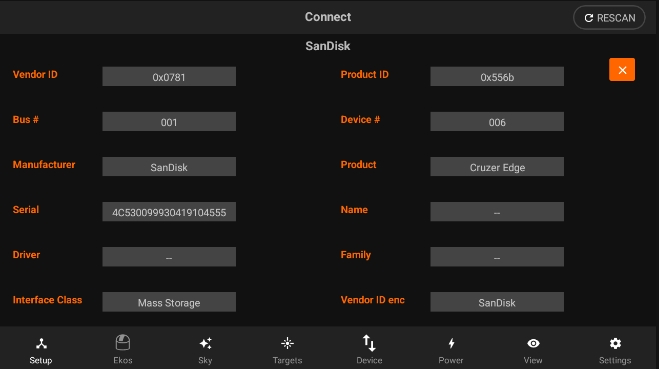Viewport: 659px width, 369px height.
Task: Close the SanDisk device details panel
Action: tap(622, 70)
